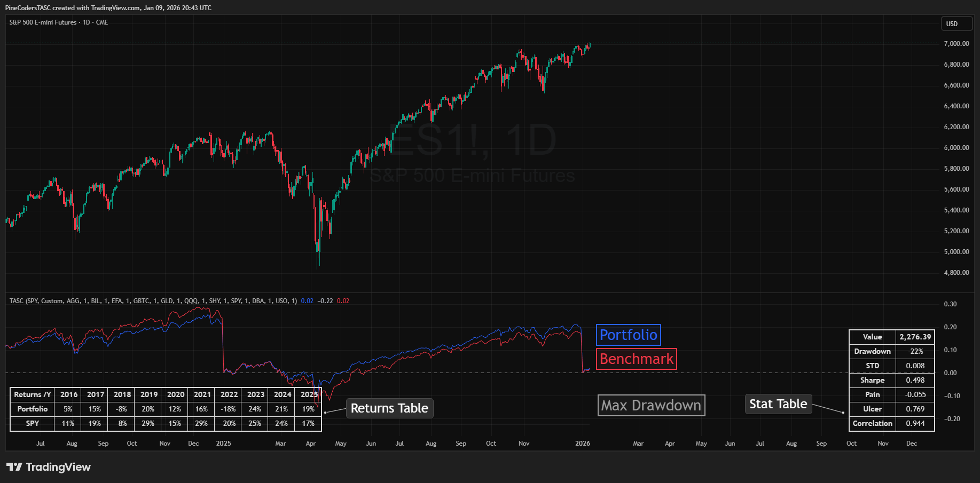Click the 2025 column header in returns table
Image resolution: width=980 pixels, height=483 pixels.
pyautogui.click(x=309, y=394)
